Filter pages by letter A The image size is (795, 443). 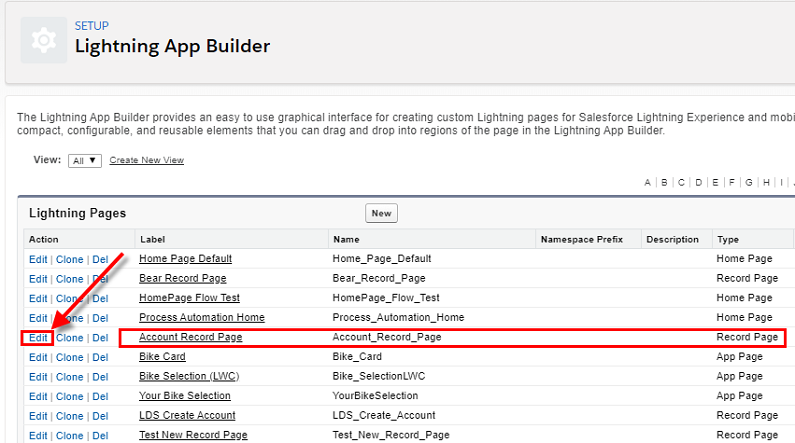(647, 182)
